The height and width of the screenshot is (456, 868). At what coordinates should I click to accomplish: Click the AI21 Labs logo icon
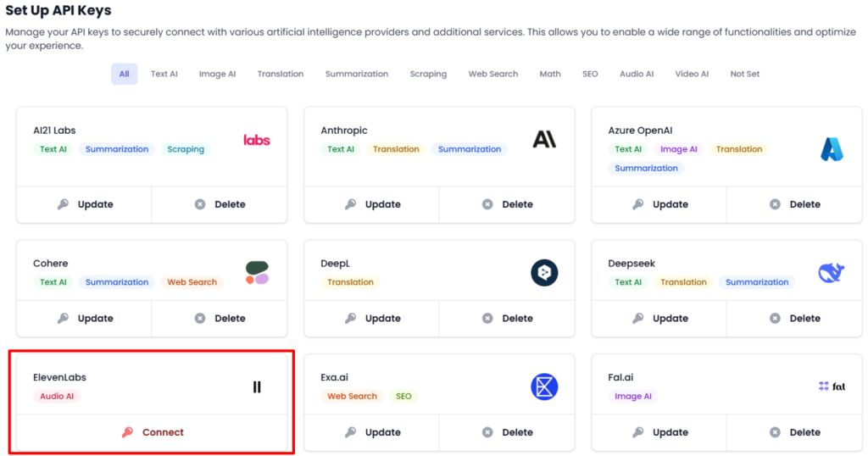click(x=256, y=140)
